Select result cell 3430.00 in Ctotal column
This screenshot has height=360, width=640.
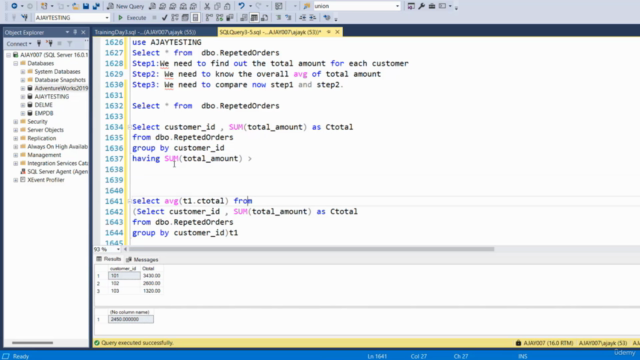[152, 276]
